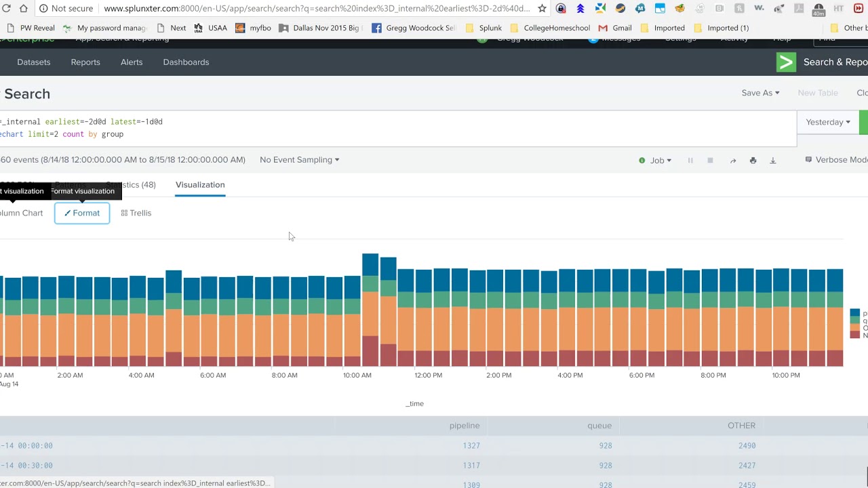Switch to the Visualization tab
Image resolution: width=868 pixels, height=488 pixels.
(200, 184)
